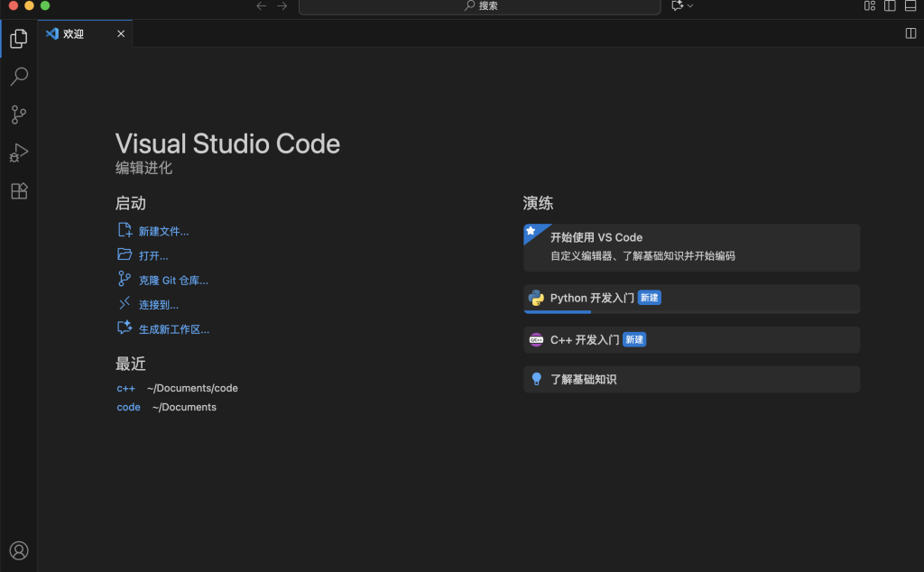Image resolution: width=924 pixels, height=572 pixels.
Task: Click the Accounts icon in activity bar
Action: (18, 550)
